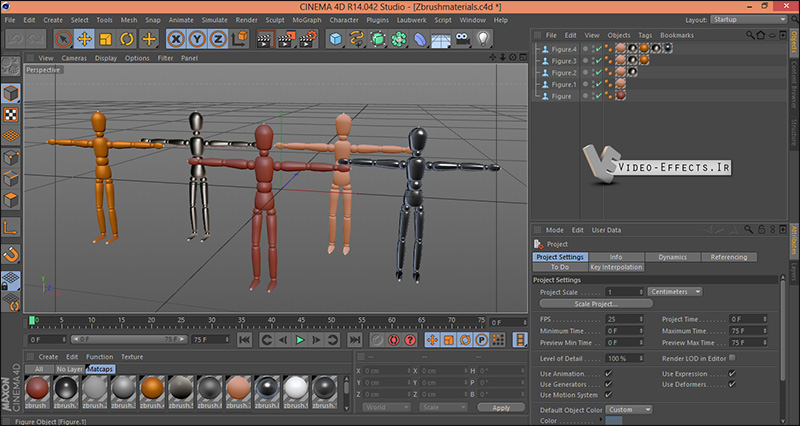Play the animation forwards
The height and width of the screenshot is (426, 800).
pyautogui.click(x=300, y=340)
